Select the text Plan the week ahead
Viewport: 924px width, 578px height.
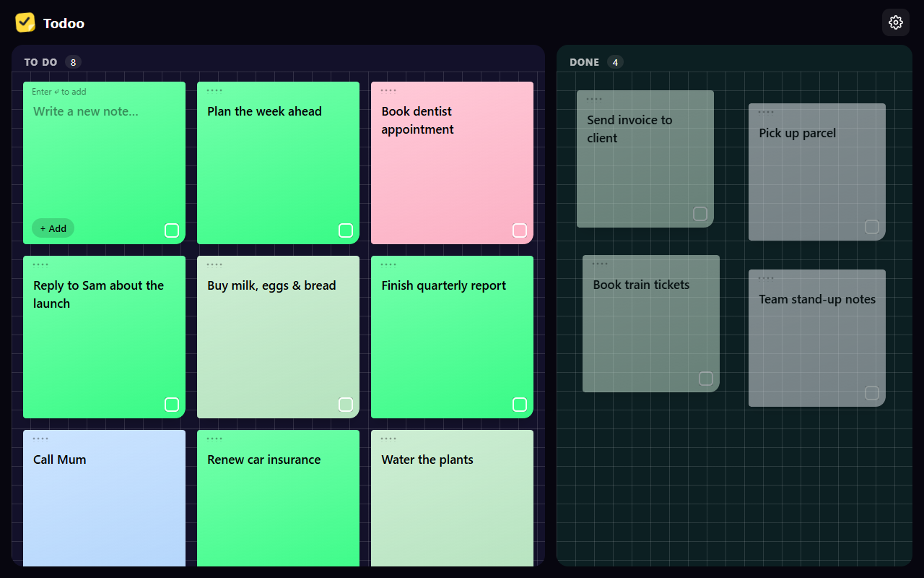point(264,111)
